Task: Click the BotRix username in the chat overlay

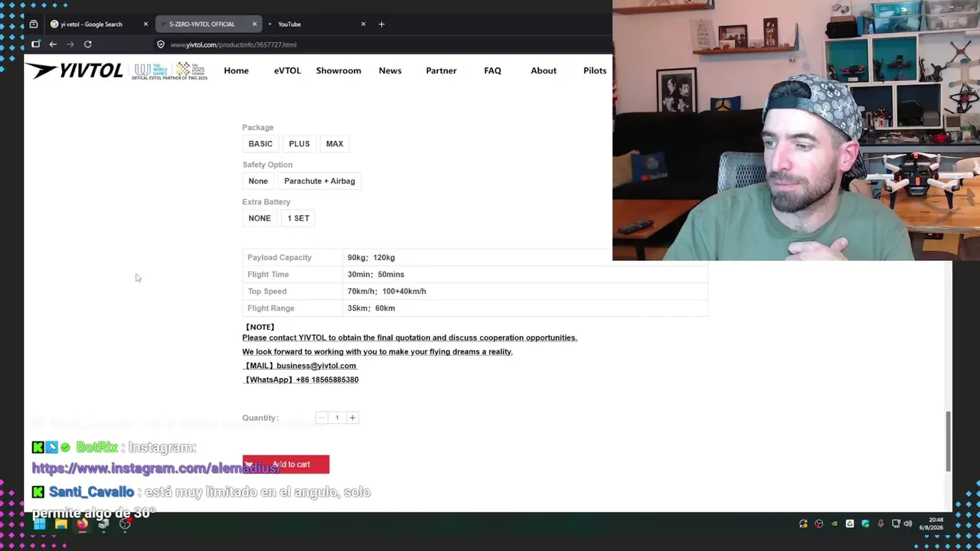Action: [97, 447]
